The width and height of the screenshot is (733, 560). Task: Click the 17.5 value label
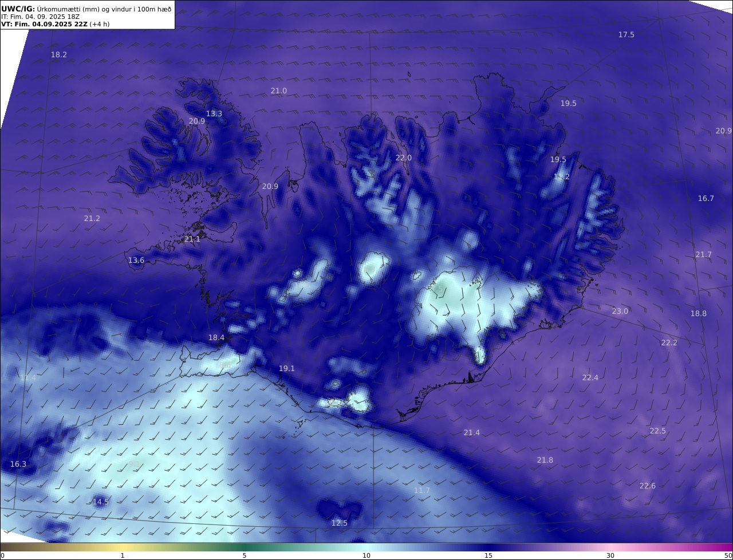(626, 35)
